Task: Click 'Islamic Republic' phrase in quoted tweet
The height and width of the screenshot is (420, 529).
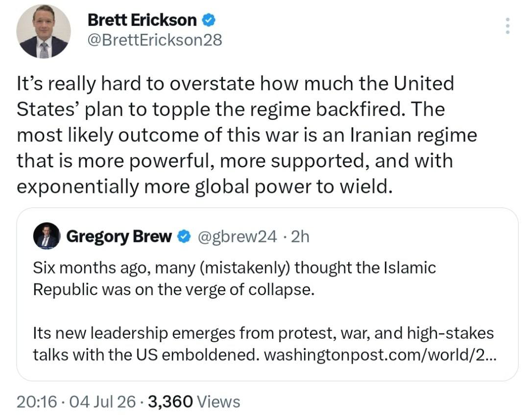Action: pos(235,279)
